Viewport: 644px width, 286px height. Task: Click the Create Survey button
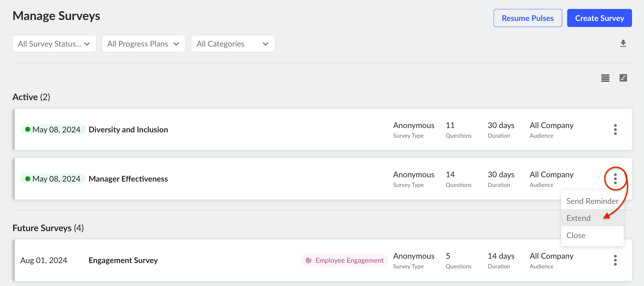pyautogui.click(x=599, y=18)
